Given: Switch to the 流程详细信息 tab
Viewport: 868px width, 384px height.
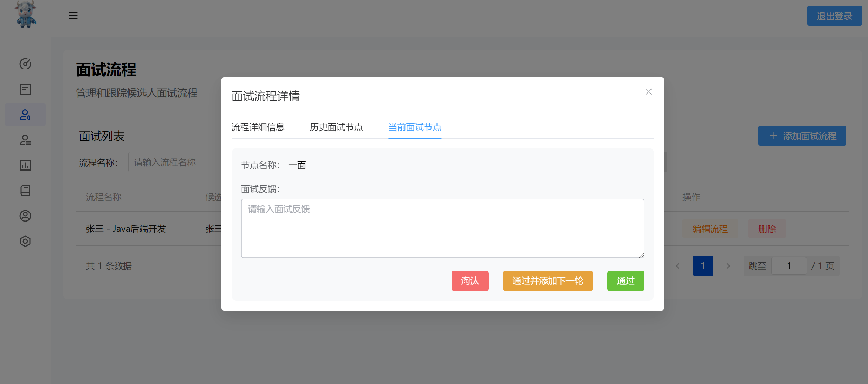Looking at the screenshot, I should pyautogui.click(x=258, y=127).
